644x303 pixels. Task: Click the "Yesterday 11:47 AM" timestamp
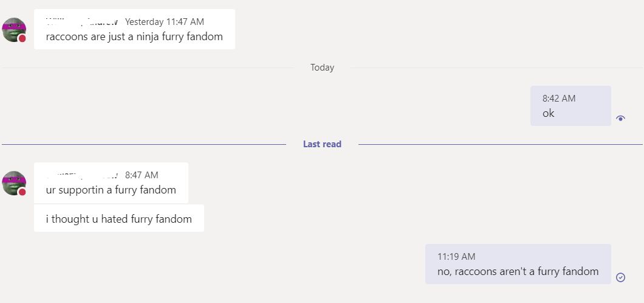[x=164, y=22]
